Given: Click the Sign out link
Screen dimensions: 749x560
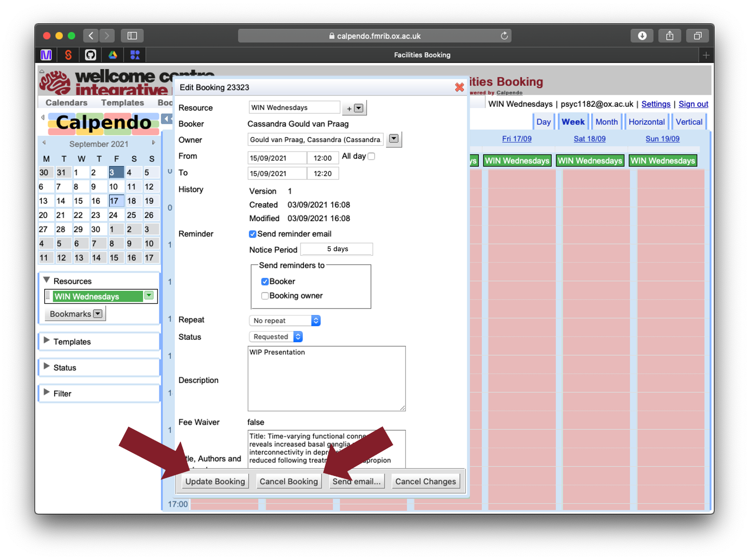Looking at the screenshot, I should [693, 104].
